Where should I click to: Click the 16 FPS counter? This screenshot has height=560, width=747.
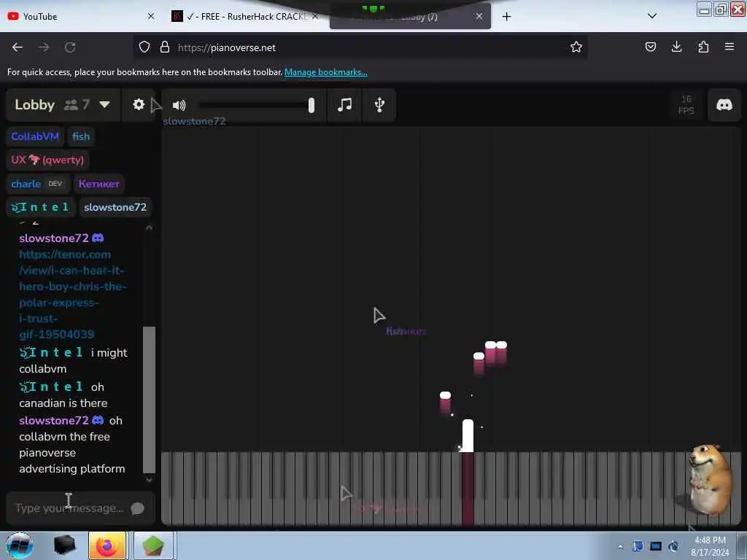click(686, 105)
